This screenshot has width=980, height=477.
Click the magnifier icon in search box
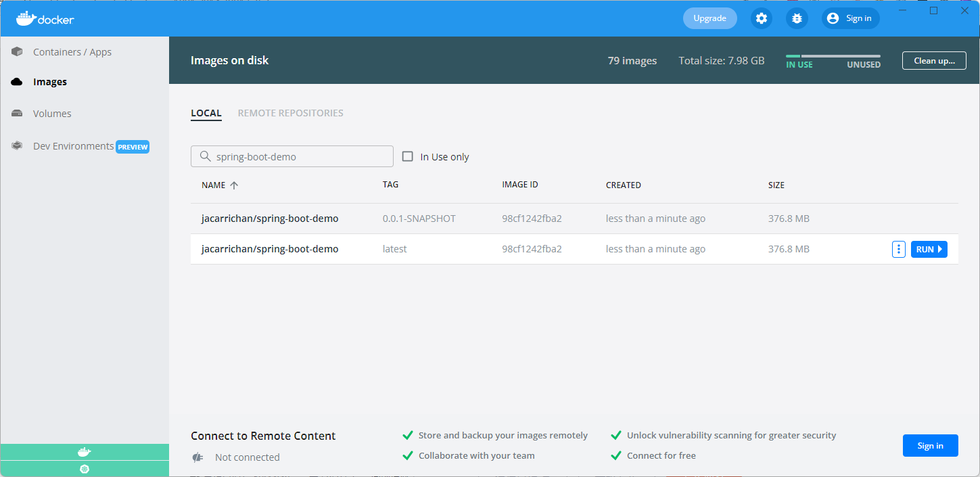[x=205, y=156]
